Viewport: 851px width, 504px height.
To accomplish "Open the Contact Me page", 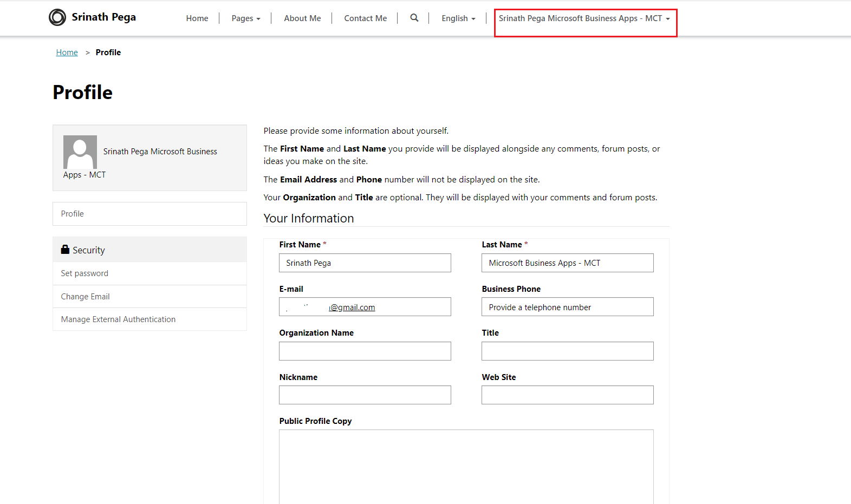I will point(366,18).
